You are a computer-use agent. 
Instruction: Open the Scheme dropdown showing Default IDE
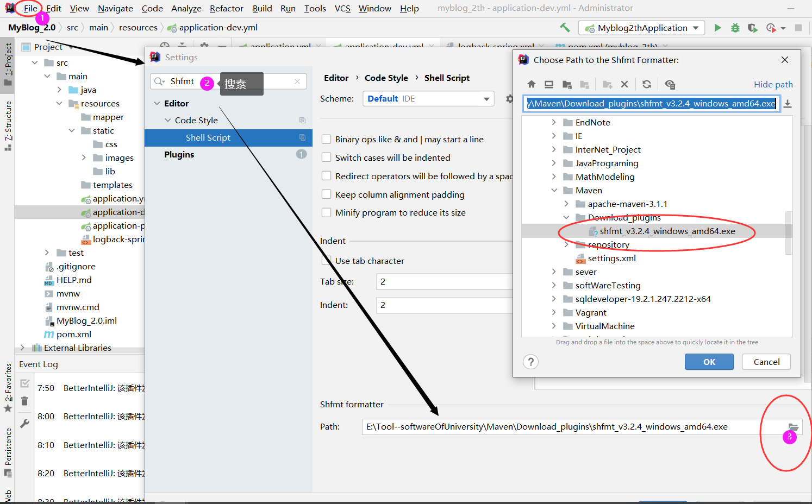coord(428,98)
